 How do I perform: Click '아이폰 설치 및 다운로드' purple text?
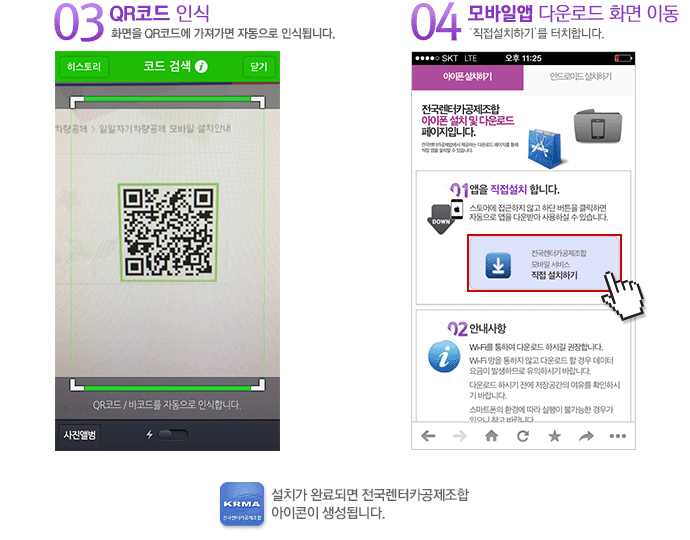(467, 121)
